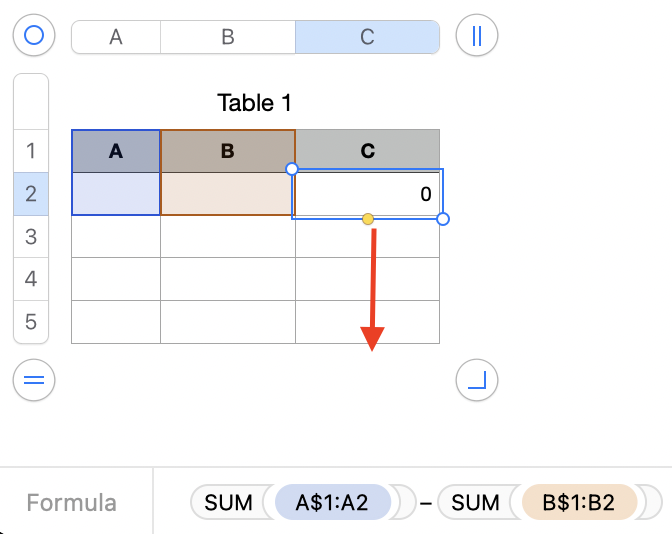Select the column A tab

coord(116,37)
